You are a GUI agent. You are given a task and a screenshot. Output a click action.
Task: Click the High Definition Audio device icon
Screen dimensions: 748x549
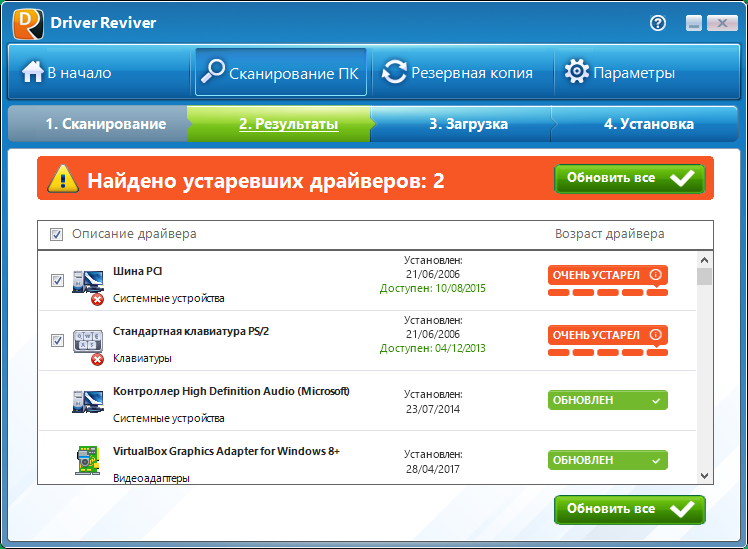coord(87,402)
